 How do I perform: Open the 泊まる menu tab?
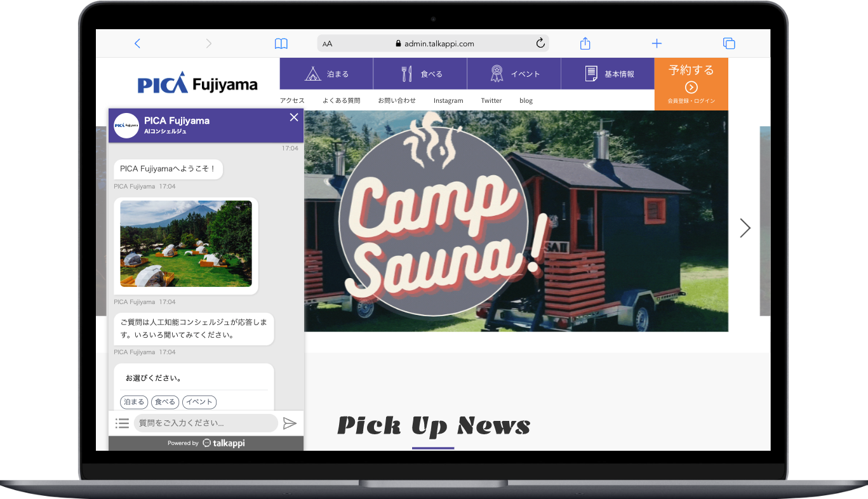pos(326,74)
